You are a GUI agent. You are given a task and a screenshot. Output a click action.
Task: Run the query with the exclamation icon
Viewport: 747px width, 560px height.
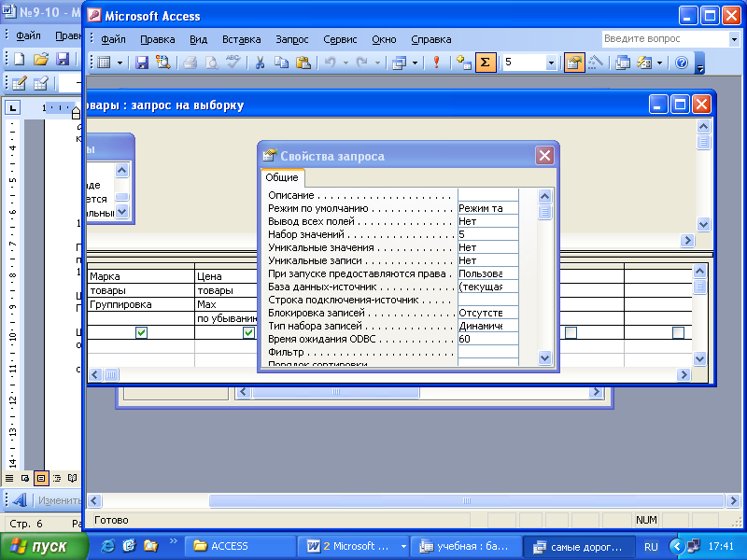coord(436,63)
